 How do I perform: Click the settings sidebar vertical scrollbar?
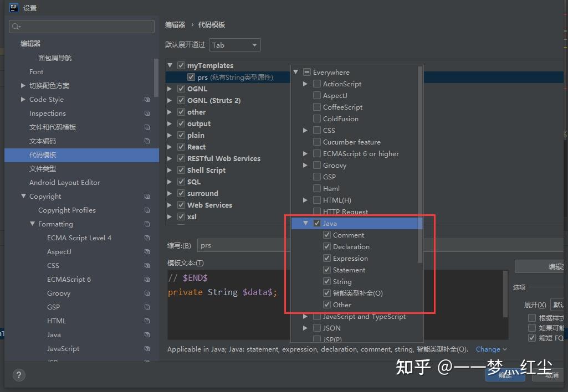[x=156, y=78]
